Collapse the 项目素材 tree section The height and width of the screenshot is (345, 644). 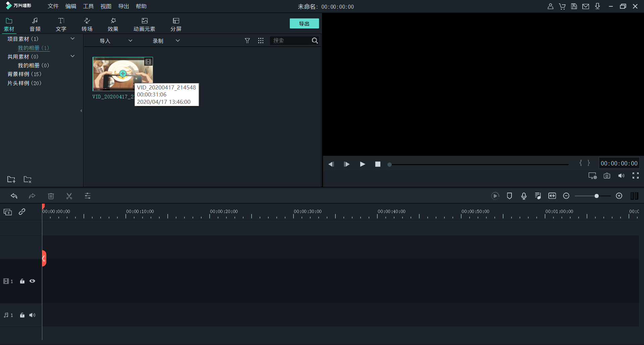tap(72, 39)
